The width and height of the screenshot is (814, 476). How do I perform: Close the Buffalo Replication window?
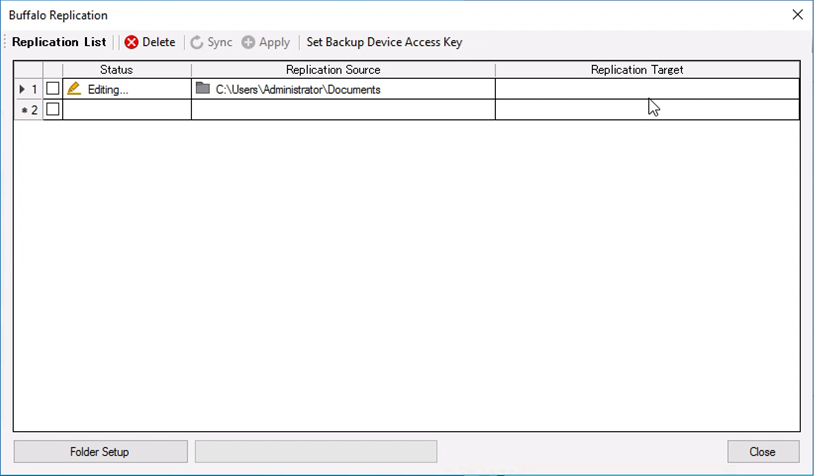[797, 15]
